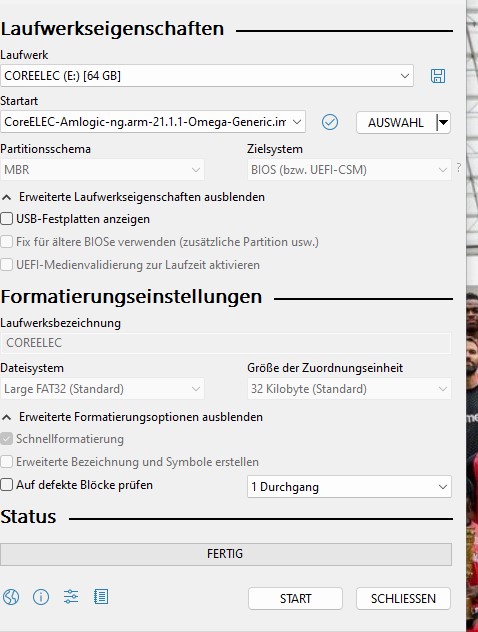
Task: Click the START button
Action: 295,599
